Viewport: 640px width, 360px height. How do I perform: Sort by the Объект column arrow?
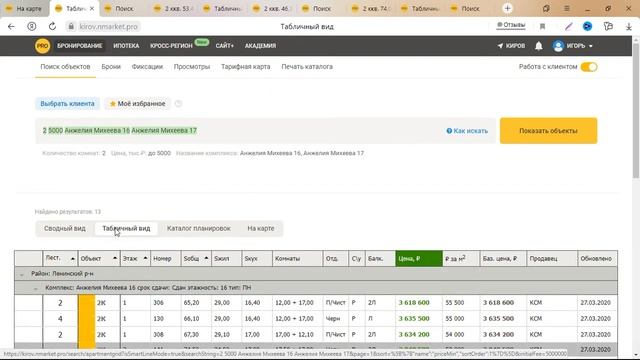point(115,258)
